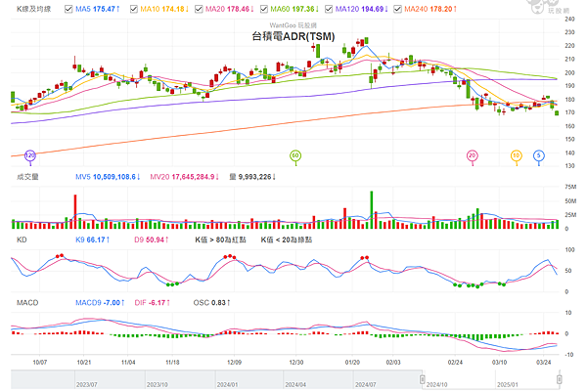Screen dimensions: 587x392
Task: Hide MA120 line via its checkbox
Action: coord(329,9)
